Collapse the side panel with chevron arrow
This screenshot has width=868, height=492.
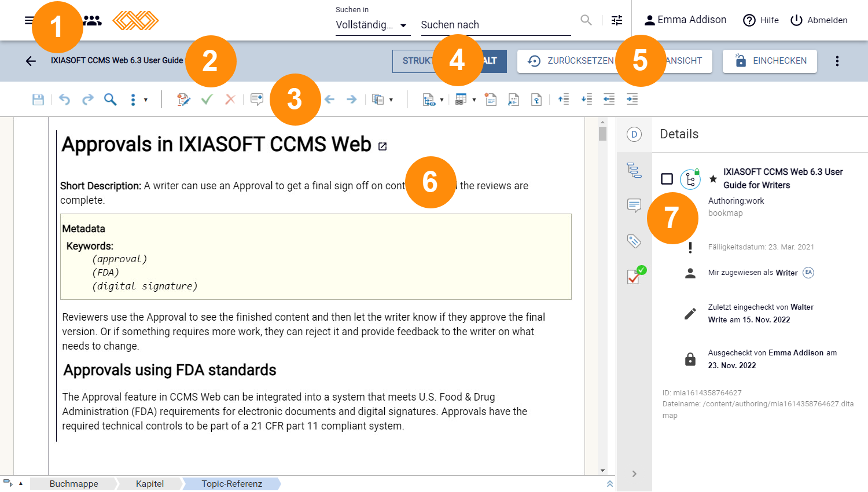tap(634, 473)
